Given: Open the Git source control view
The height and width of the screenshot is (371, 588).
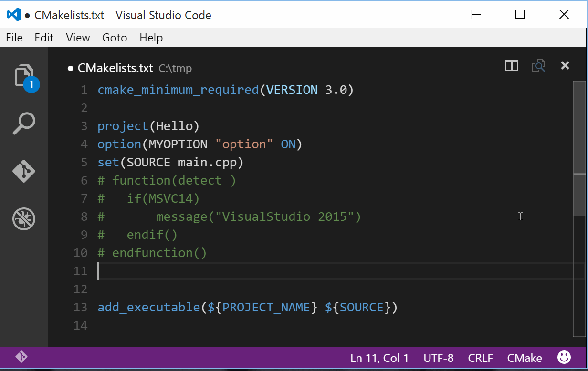Looking at the screenshot, I should pos(24,172).
